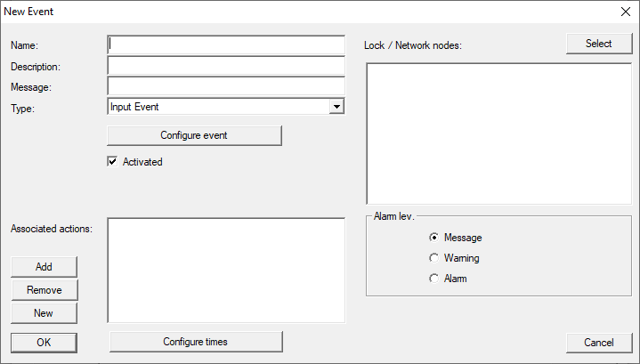
Task: Click the Name input field
Action: (x=225, y=44)
